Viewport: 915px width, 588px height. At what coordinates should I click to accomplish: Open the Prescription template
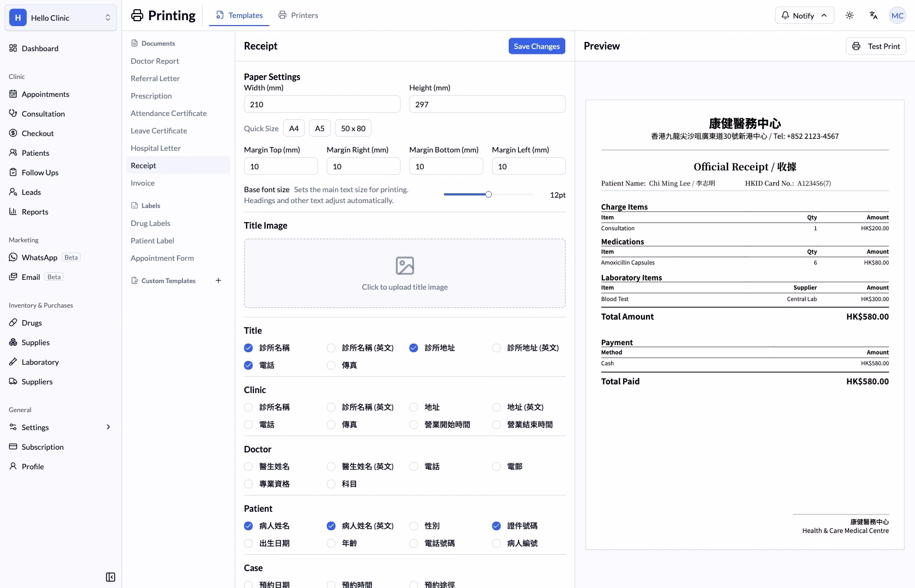pyautogui.click(x=178, y=96)
